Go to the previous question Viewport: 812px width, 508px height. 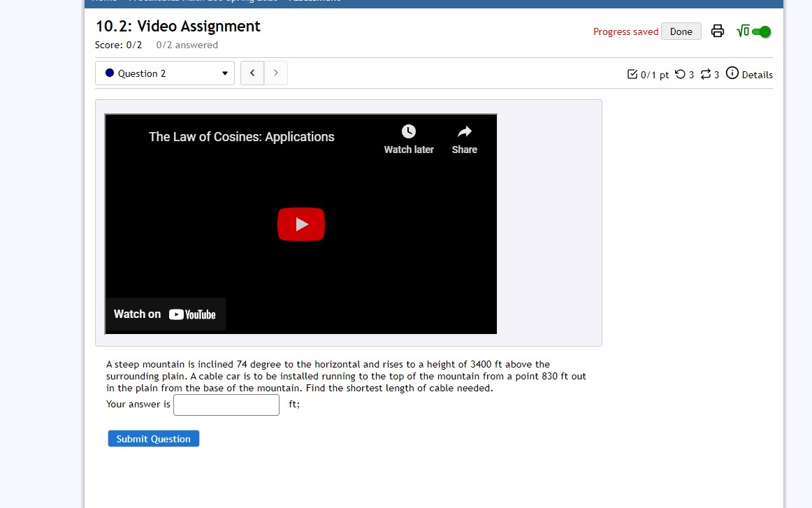[x=252, y=73]
